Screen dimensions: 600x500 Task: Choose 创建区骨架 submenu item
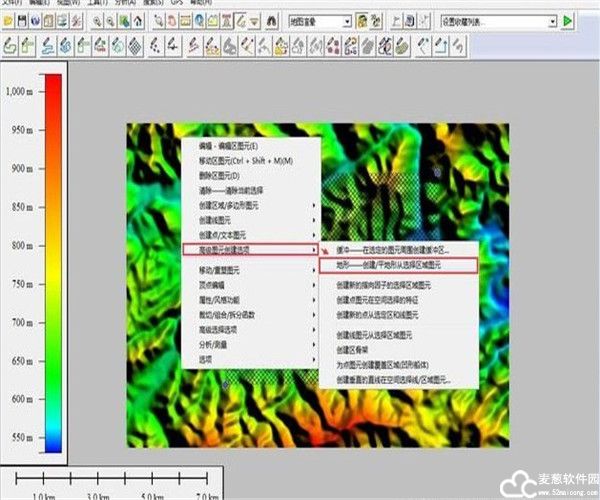click(x=399, y=350)
